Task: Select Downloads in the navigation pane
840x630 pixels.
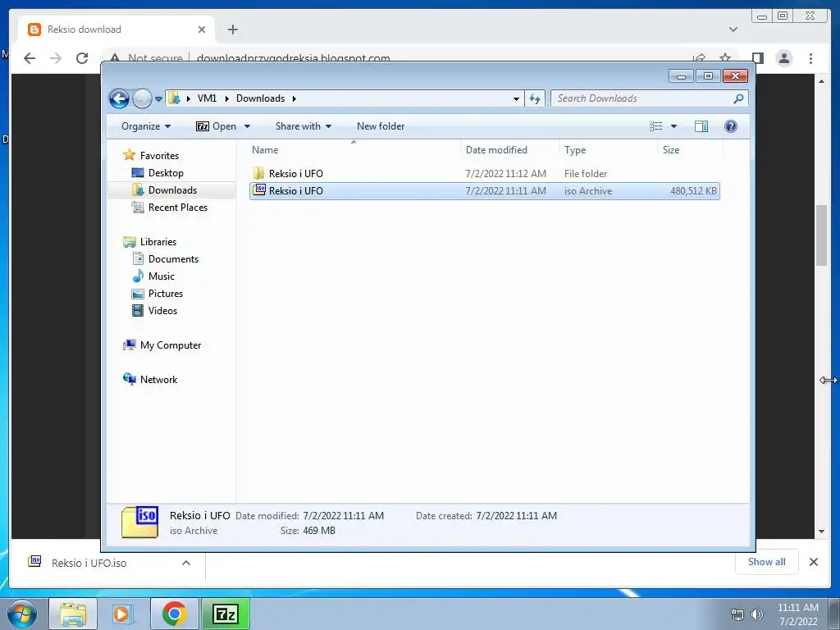Action: click(x=172, y=190)
